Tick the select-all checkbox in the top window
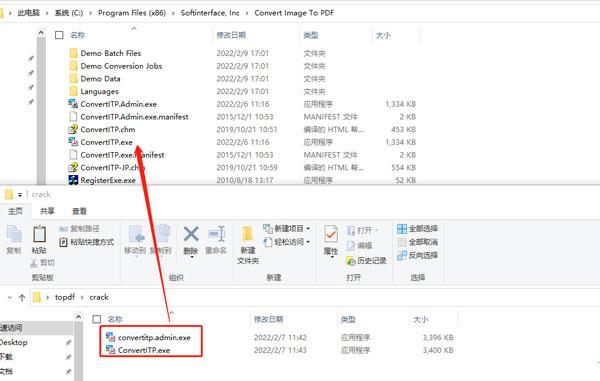This screenshot has width=600, height=381. (59, 35)
